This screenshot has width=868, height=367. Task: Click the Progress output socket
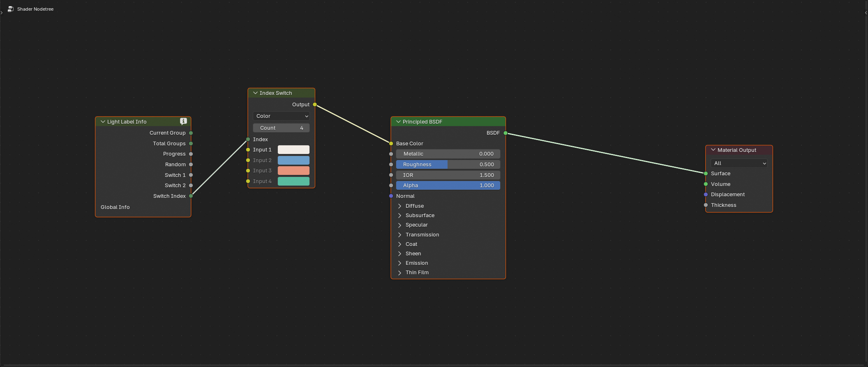point(191,154)
